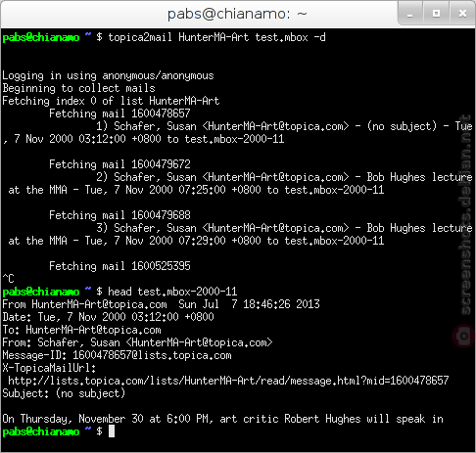Maximize the terminal window

point(436,14)
